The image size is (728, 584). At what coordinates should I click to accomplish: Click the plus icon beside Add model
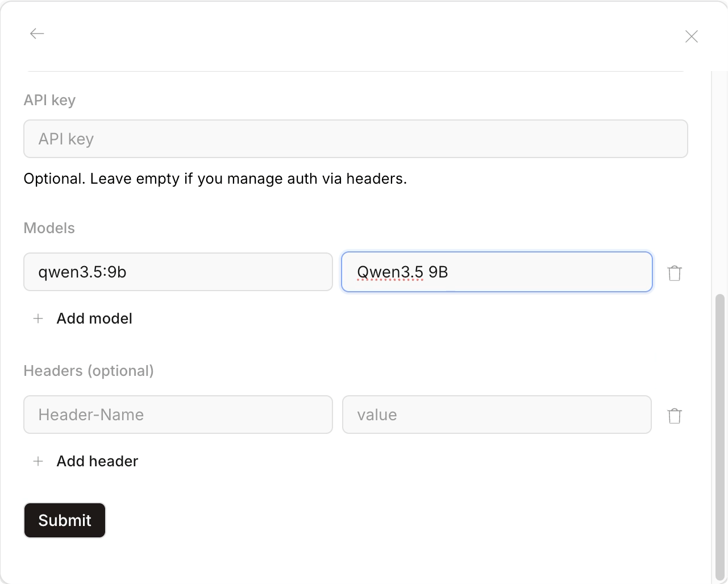pyautogui.click(x=38, y=318)
